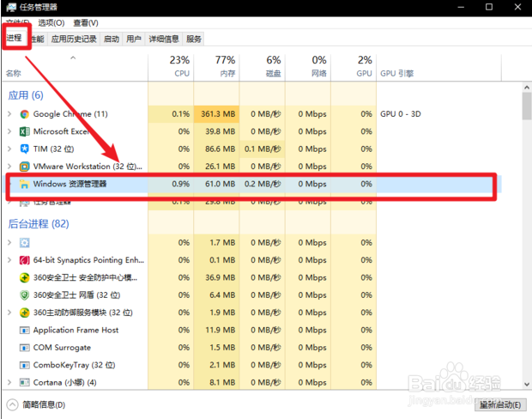Minimize the Task Manager window
The height and width of the screenshot is (419, 532).
pyautogui.click(x=461, y=7)
